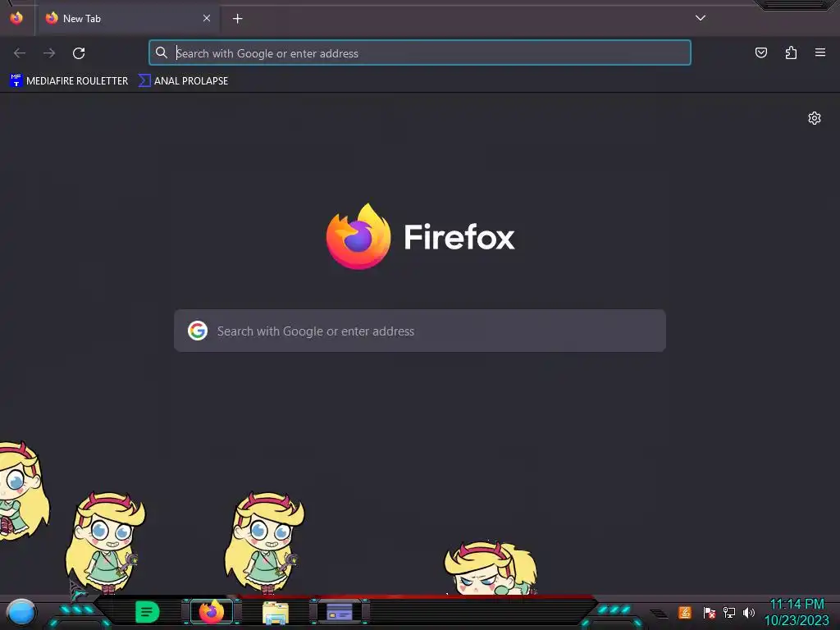
Task: Open the volume speaker tray icon
Action: point(749,612)
